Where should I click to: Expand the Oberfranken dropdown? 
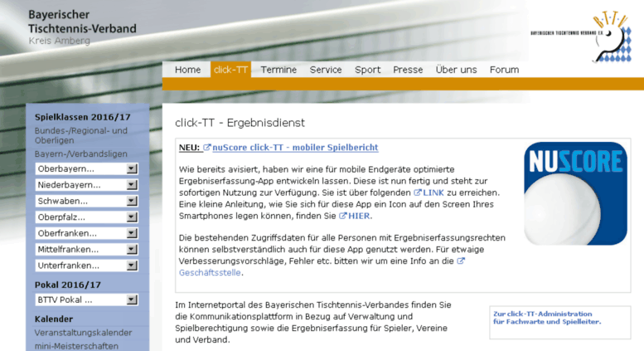[x=87, y=233]
